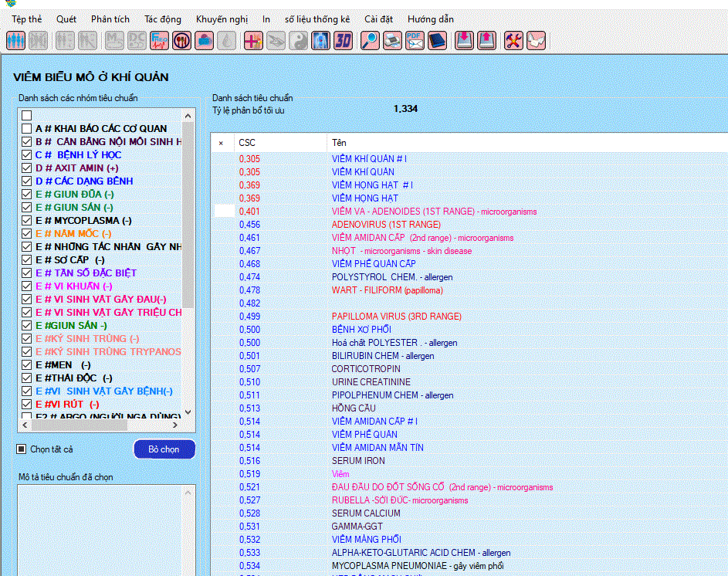Click the printer icon in toolbar
Image resolution: width=728 pixels, height=576 pixels.
(x=392, y=40)
